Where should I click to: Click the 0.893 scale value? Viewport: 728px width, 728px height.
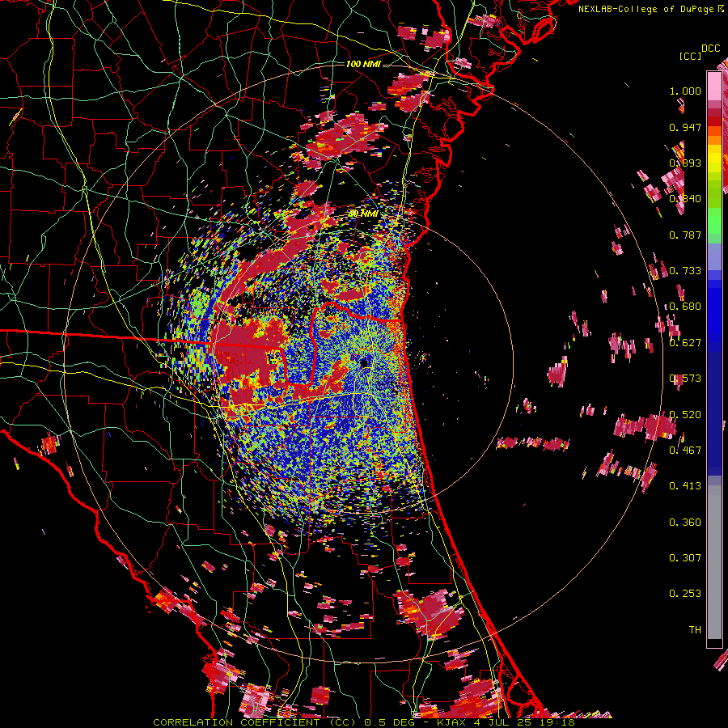pos(685,163)
